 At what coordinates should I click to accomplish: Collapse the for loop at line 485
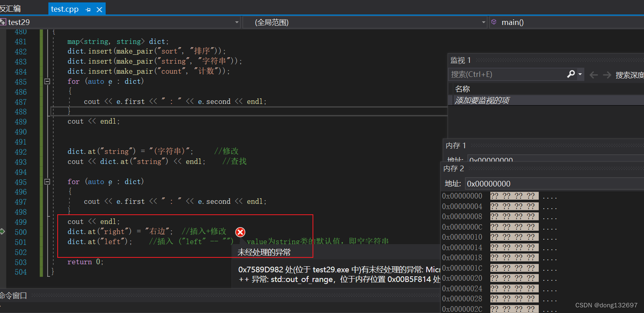click(47, 81)
